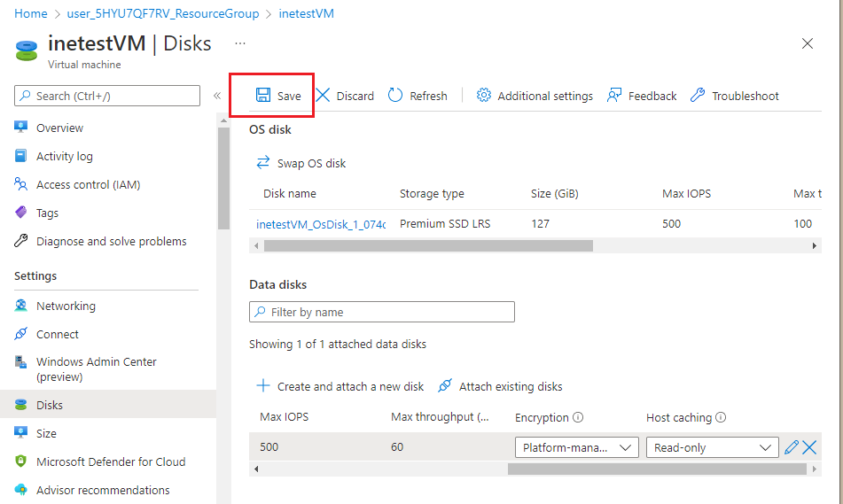Click Attach existing disks
Viewport: 843px width, 504px height.
(501, 386)
